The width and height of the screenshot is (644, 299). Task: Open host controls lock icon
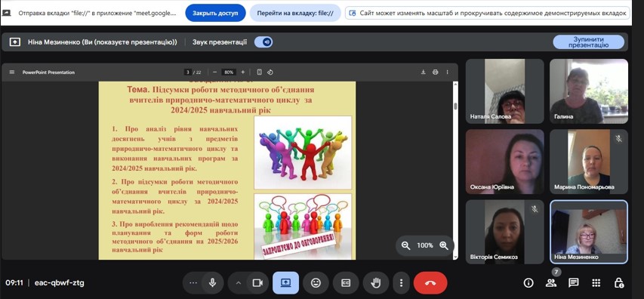point(618,283)
